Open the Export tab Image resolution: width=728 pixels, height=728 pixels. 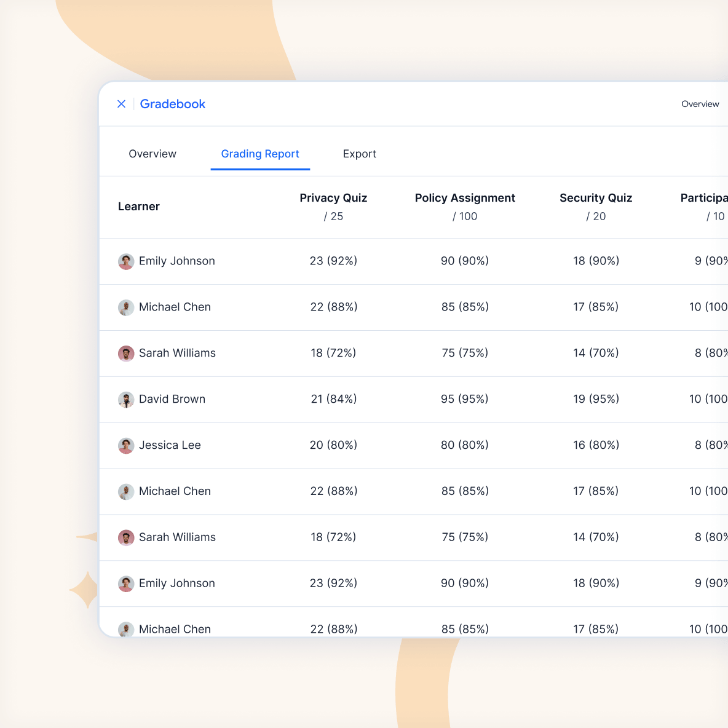click(359, 154)
